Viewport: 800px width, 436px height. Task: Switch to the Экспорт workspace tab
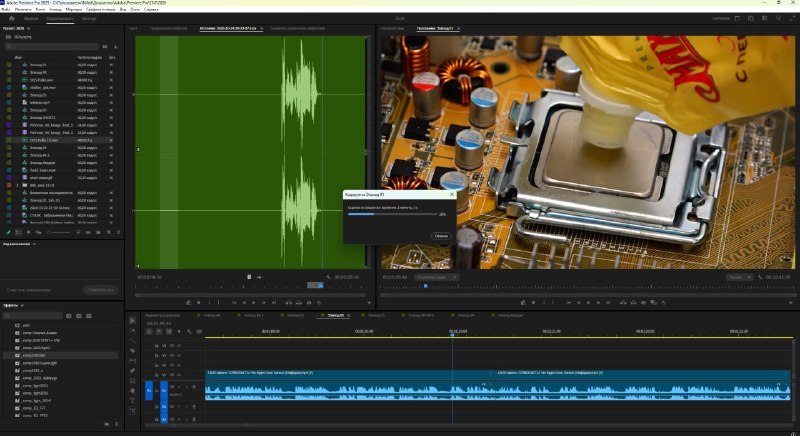[x=89, y=18]
